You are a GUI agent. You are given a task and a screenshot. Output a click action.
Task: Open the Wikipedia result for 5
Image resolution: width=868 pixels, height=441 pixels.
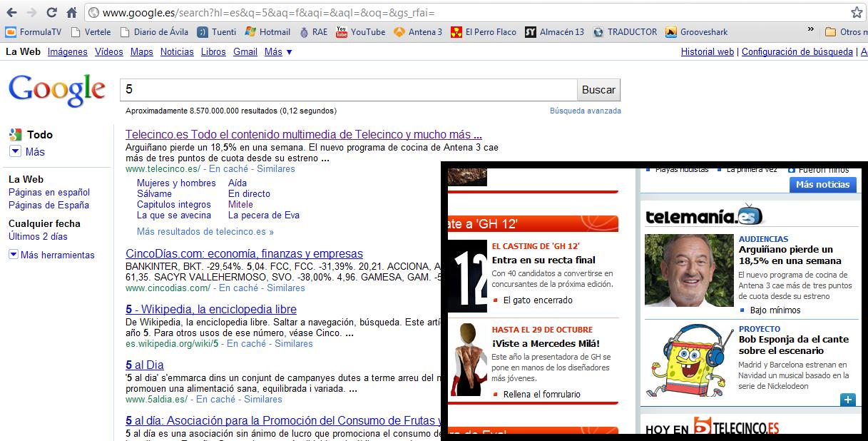pos(211,309)
